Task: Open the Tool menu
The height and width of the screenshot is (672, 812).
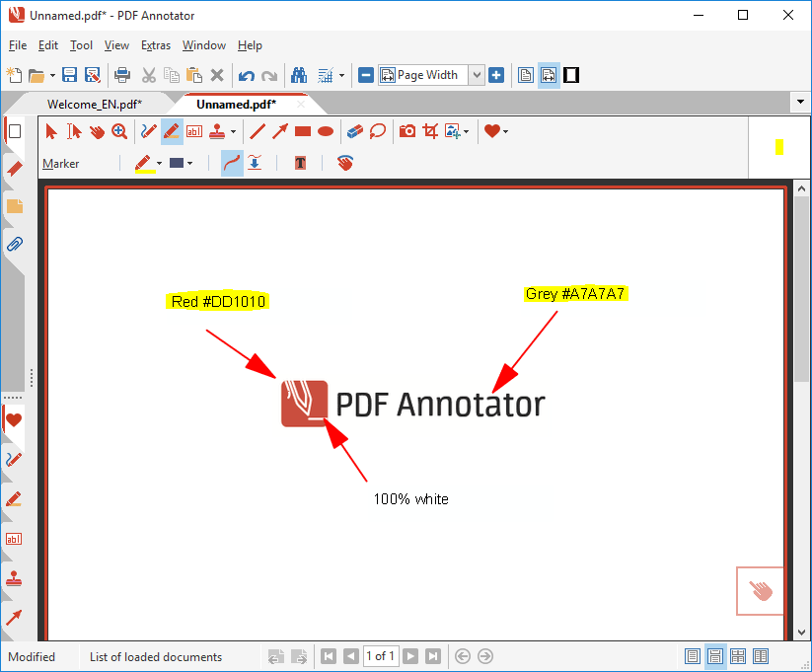Action: (x=81, y=45)
